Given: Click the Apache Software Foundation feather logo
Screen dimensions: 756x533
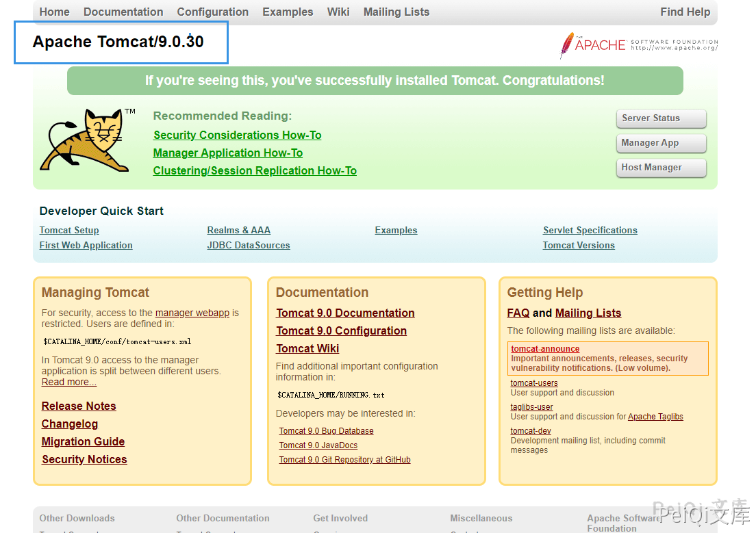Looking at the screenshot, I should pyautogui.click(x=638, y=45).
